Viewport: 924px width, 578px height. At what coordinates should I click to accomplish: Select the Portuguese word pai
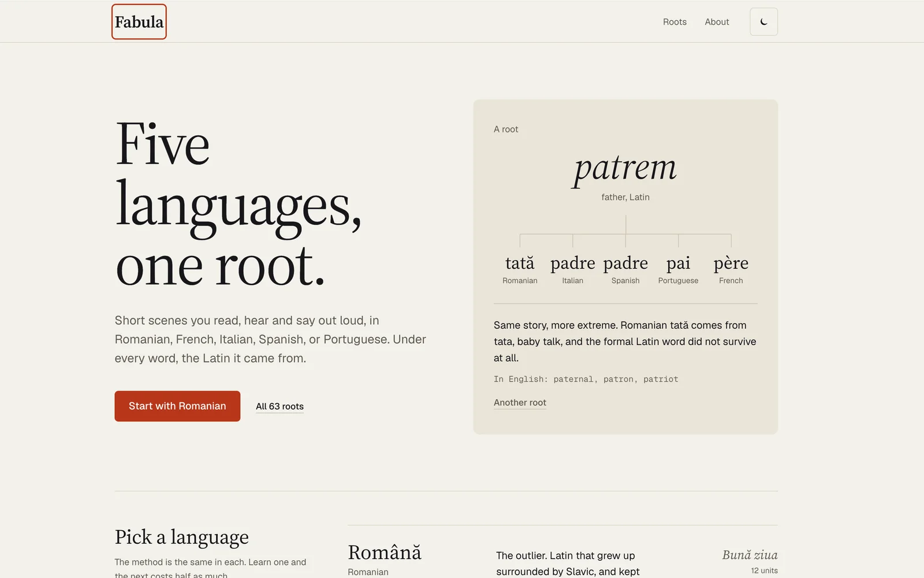tap(678, 263)
